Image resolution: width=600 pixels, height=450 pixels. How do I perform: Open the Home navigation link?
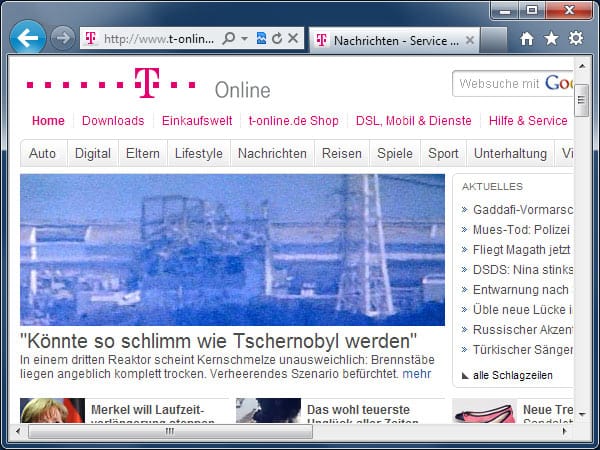click(x=48, y=121)
